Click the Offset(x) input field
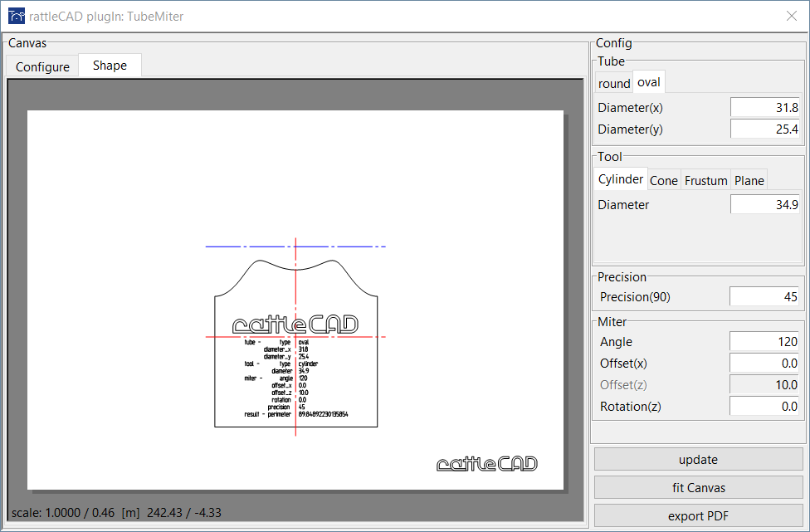 764,363
